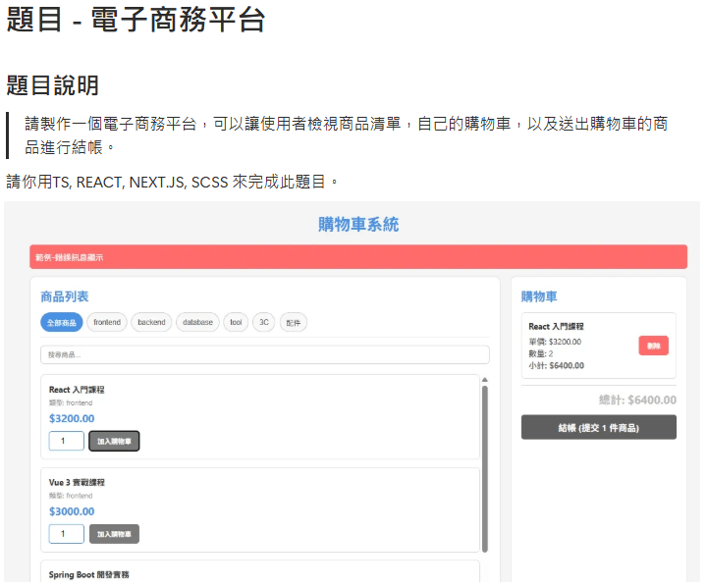Image resolution: width=707 pixels, height=588 pixels.
Task: Click the 購物車 cart section heading
Action: [x=539, y=296]
